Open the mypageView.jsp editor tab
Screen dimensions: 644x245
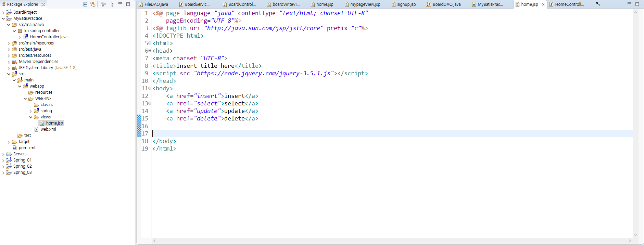pos(362,4)
